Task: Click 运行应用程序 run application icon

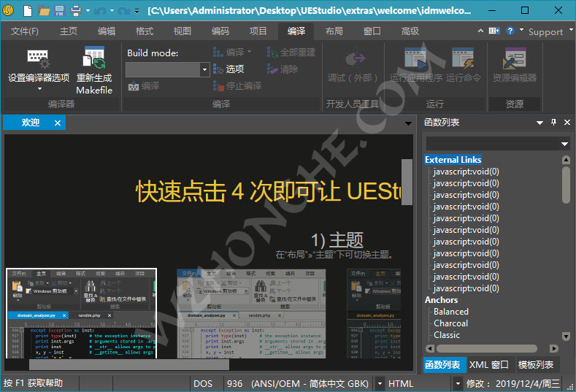Action: 416,58
